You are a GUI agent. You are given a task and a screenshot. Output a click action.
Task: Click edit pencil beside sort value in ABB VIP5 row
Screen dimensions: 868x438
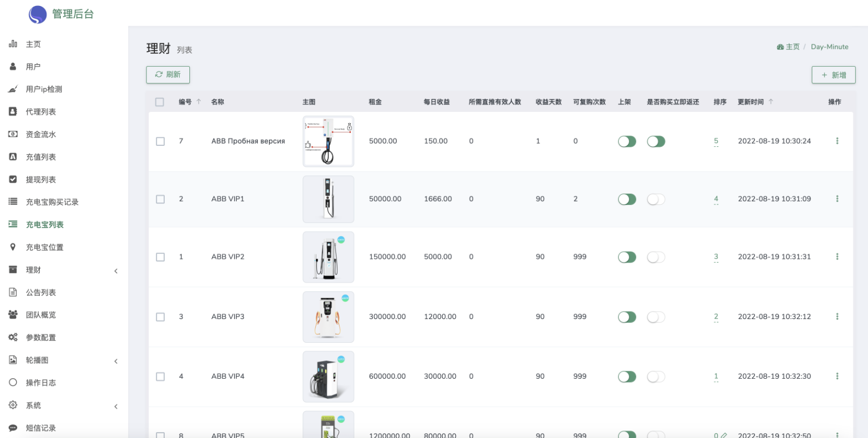724,435
